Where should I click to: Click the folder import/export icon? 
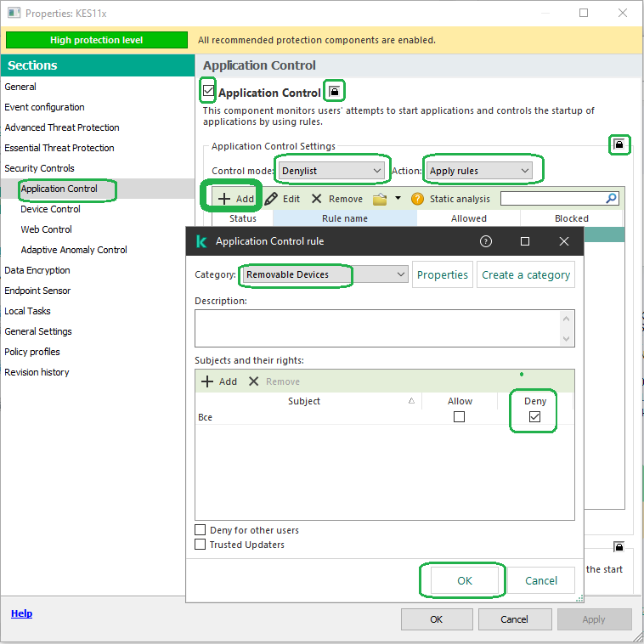point(380,199)
